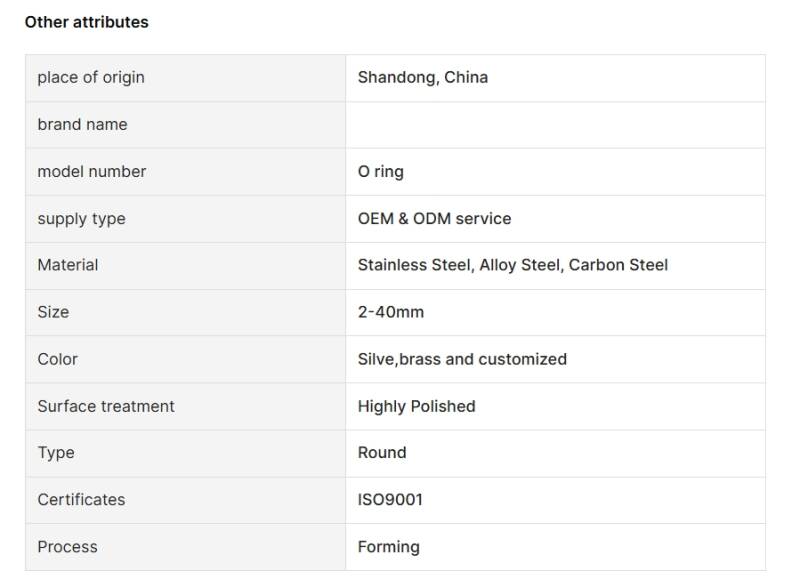Click the "2-40mm" size value
The height and width of the screenshot is (587, 800).
pyautogui.click(x=391, y=312)
